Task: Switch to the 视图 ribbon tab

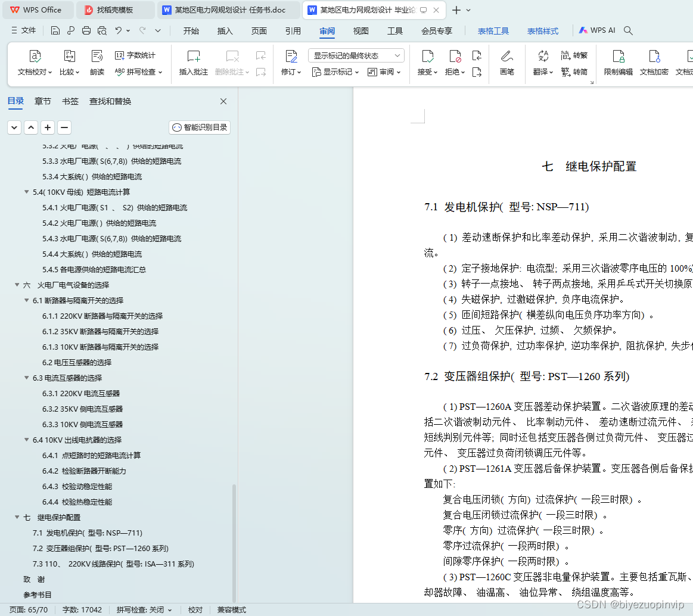Action: (361, 30)
